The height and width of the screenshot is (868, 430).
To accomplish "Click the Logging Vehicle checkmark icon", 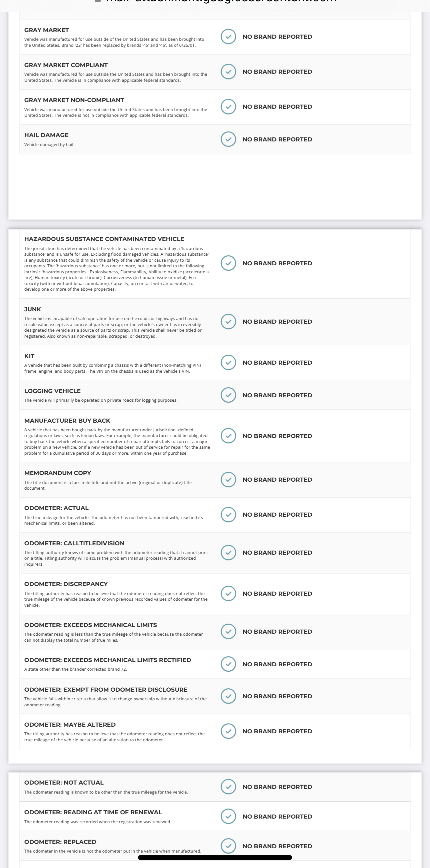I will coord(228,395).
